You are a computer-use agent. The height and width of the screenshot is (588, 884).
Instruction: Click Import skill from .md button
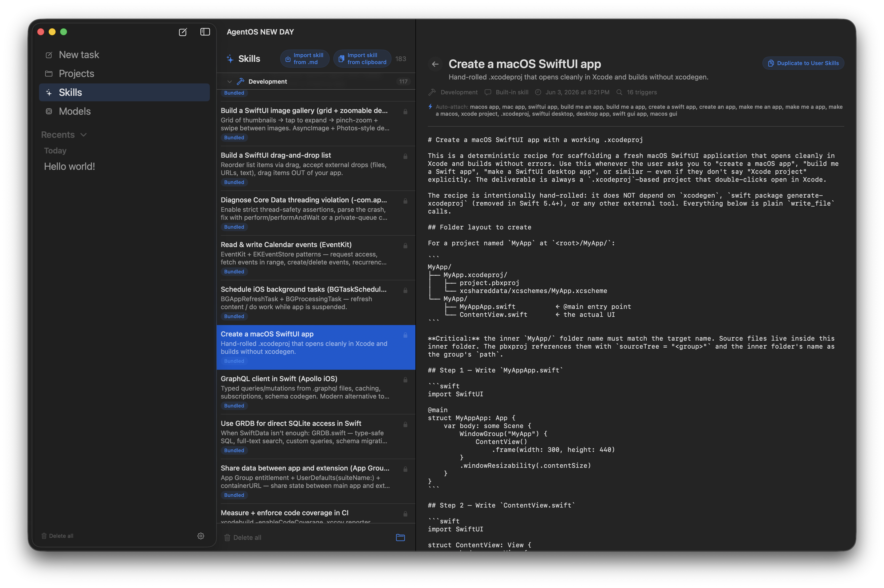click(304, 59)
